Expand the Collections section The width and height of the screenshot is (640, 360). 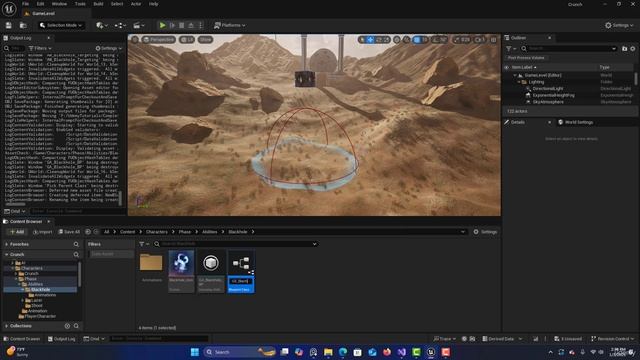7,326
